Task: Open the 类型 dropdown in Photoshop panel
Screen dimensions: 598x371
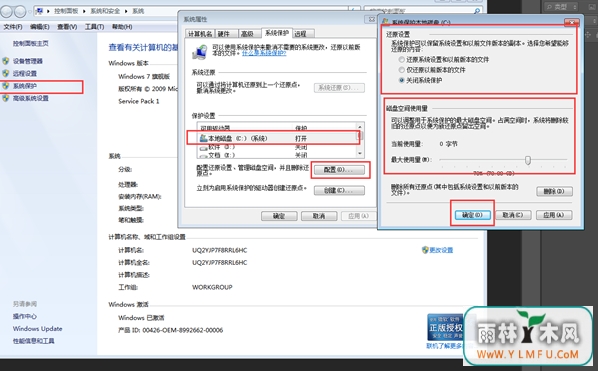Action: (x=561, y=7)
